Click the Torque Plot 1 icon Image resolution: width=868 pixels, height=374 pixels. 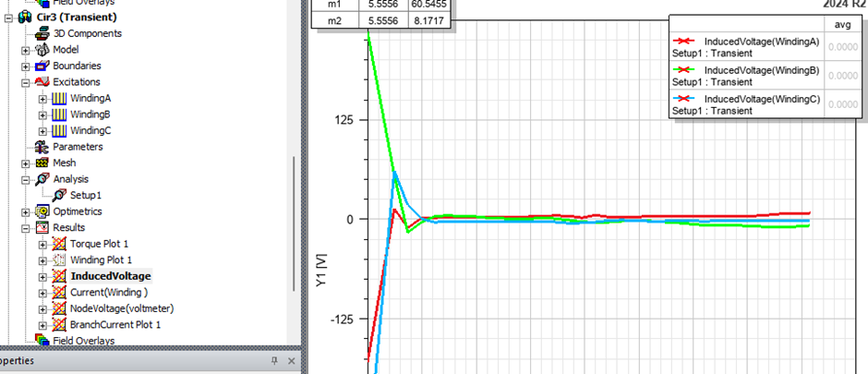[59, 244]
